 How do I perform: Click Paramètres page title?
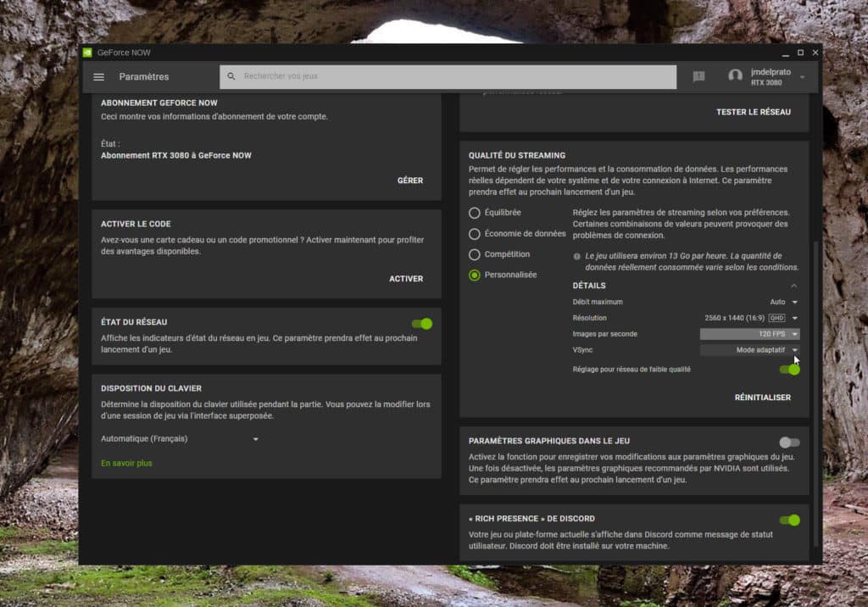click(x=144, y=77)
